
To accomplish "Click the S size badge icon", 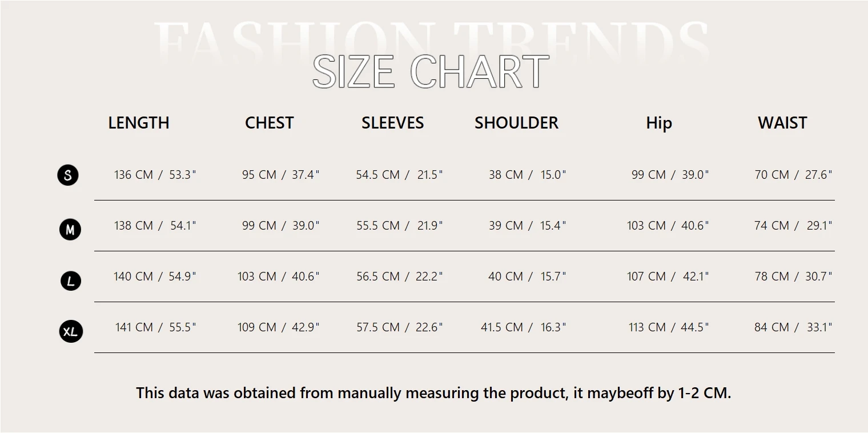I will pos(68,175).
